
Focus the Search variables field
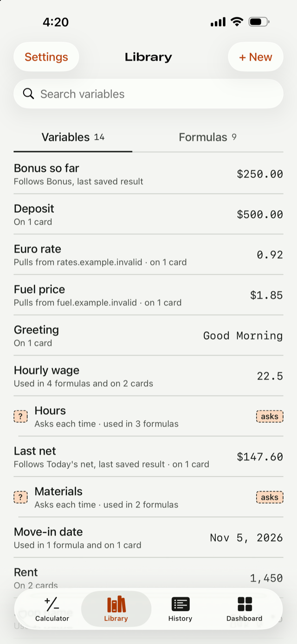[x=148, y=94]
